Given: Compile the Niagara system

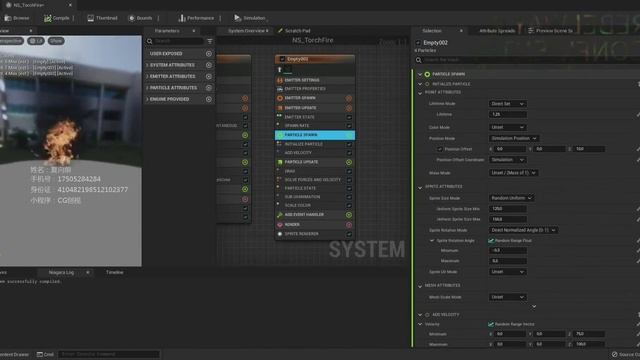Looking at the screenshot, I should 57,18.
